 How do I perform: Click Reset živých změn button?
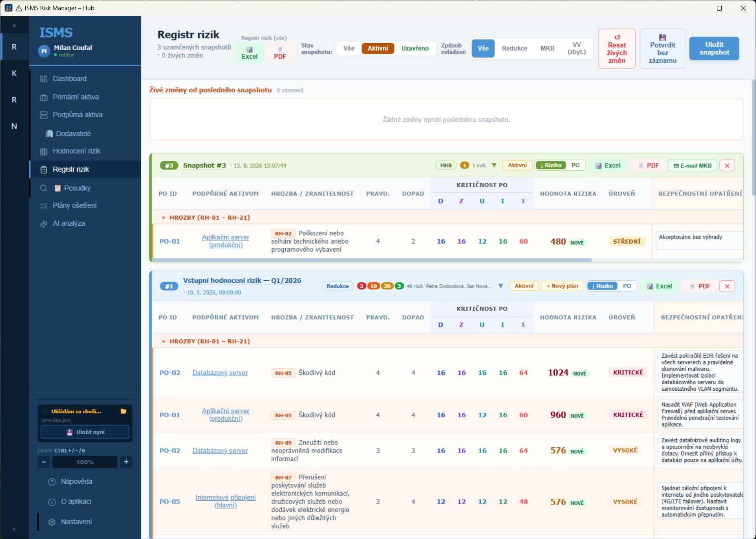617,49
